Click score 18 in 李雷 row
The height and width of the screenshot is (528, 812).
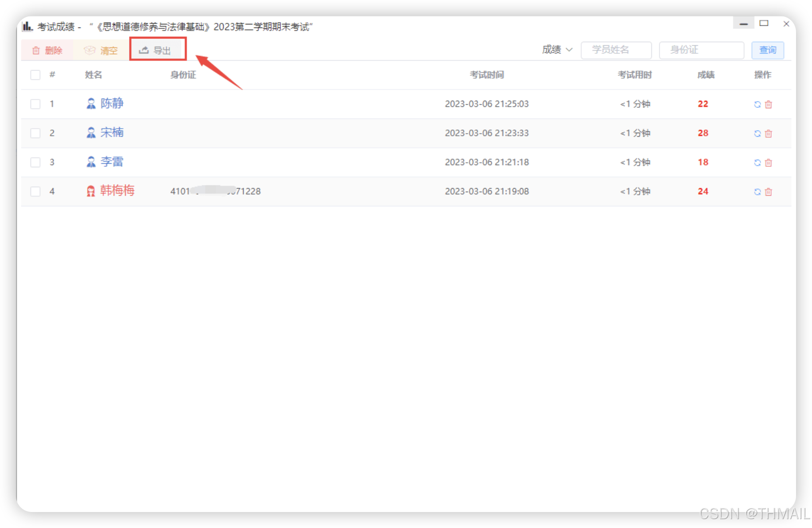pyautogui.click(x=703, y=162)
